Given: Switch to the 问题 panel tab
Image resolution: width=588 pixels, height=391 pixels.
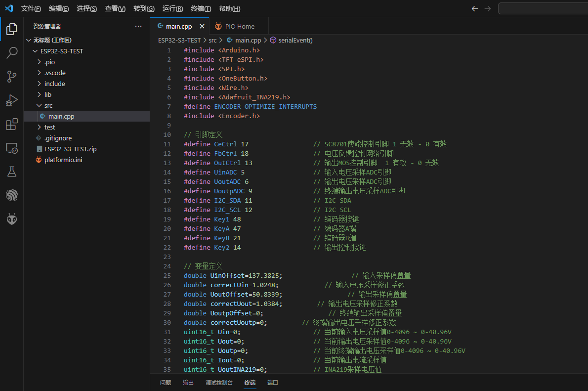Looking at the screenshot, I should (166, 383).
